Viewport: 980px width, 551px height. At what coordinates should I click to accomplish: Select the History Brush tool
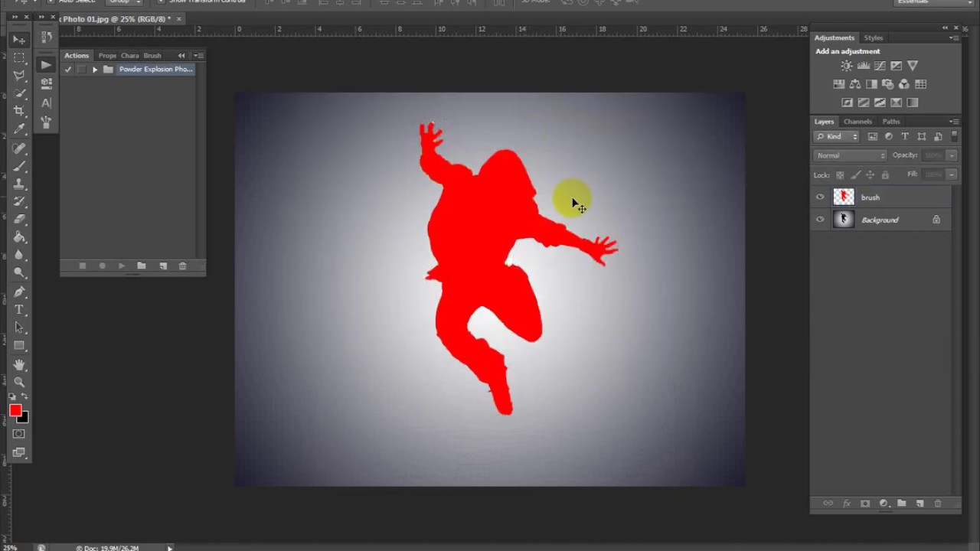(19, 201)
